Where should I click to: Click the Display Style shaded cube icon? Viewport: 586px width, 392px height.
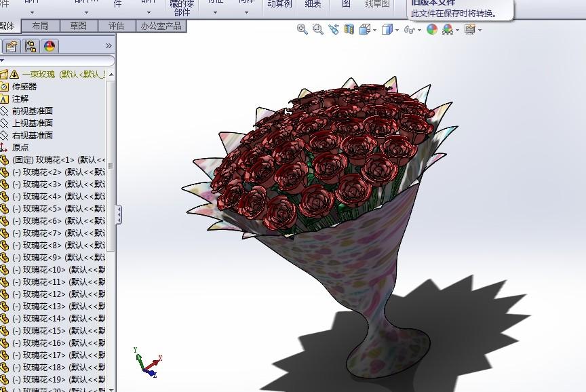click(387, 29)
